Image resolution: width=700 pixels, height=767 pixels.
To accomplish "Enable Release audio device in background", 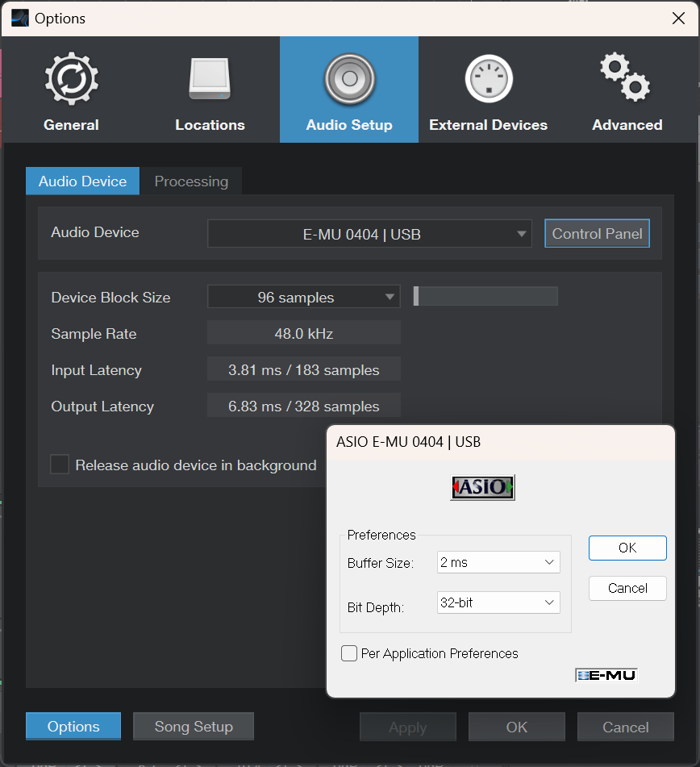I will click(60, 465).
